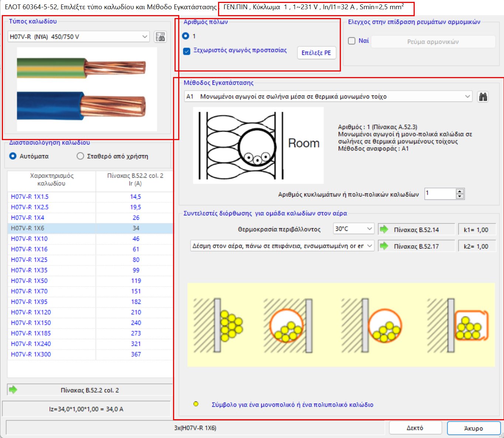Open the A1 installation method dropdown
This screenshot has height=438, width=504.
tap(467, 96)
